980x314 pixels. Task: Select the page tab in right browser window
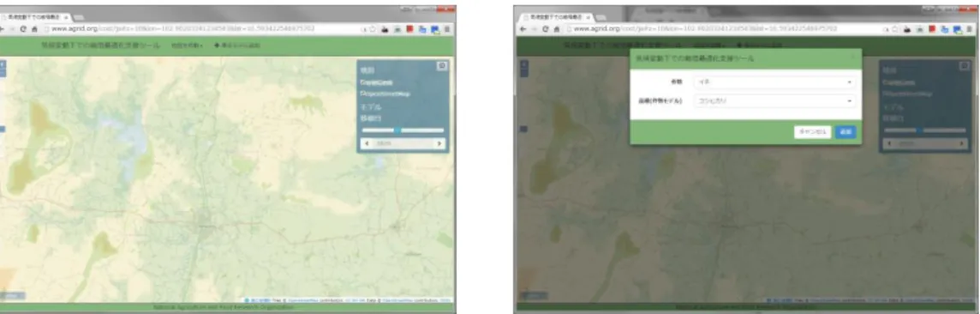point(556,18)
